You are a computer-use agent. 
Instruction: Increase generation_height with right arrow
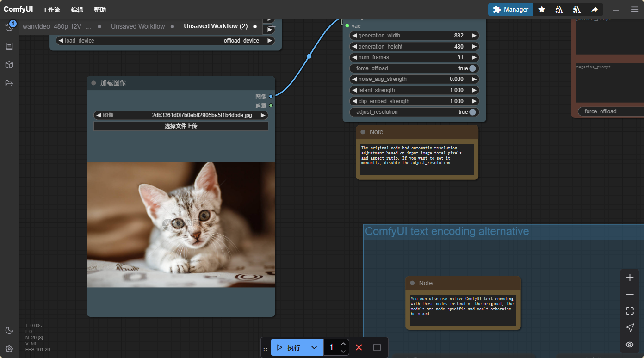(x=474, y=47)
